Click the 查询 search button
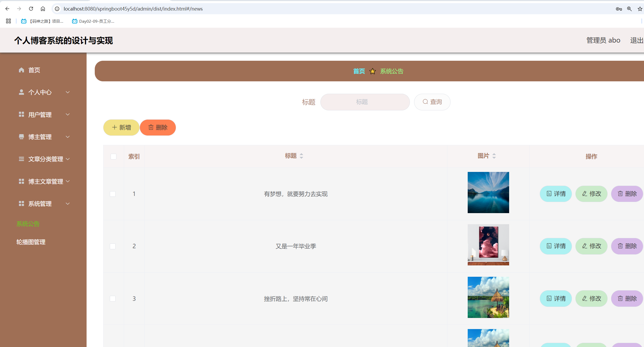 click(432, 102)
